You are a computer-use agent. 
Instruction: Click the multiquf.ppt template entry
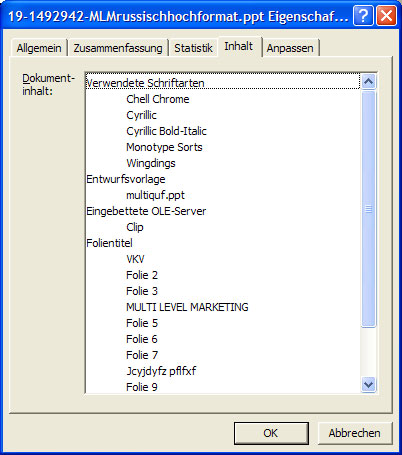155,195
